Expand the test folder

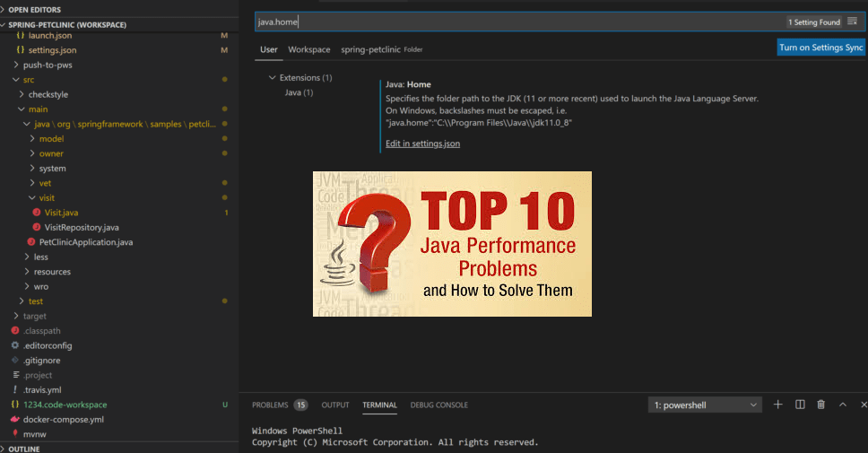click(36, 301)
